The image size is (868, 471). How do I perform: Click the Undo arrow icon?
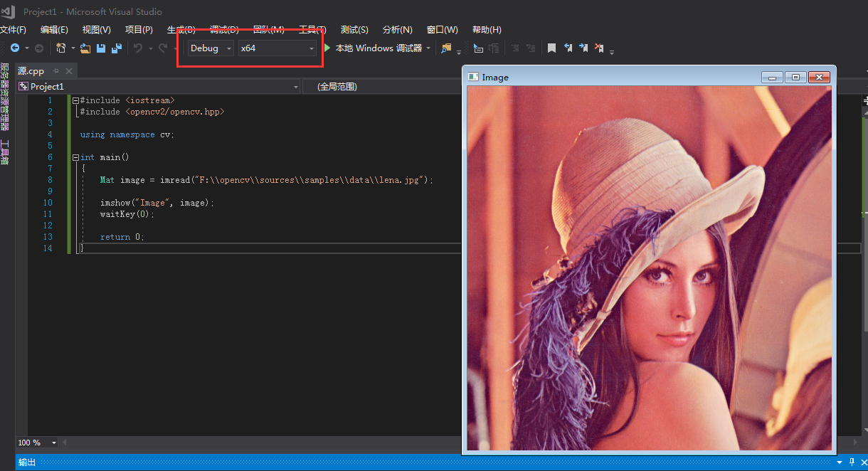coord(138,48)
